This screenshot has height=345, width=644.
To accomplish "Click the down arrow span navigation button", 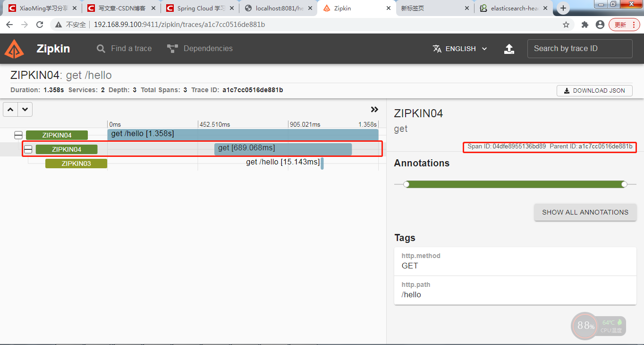I will 25,110.
